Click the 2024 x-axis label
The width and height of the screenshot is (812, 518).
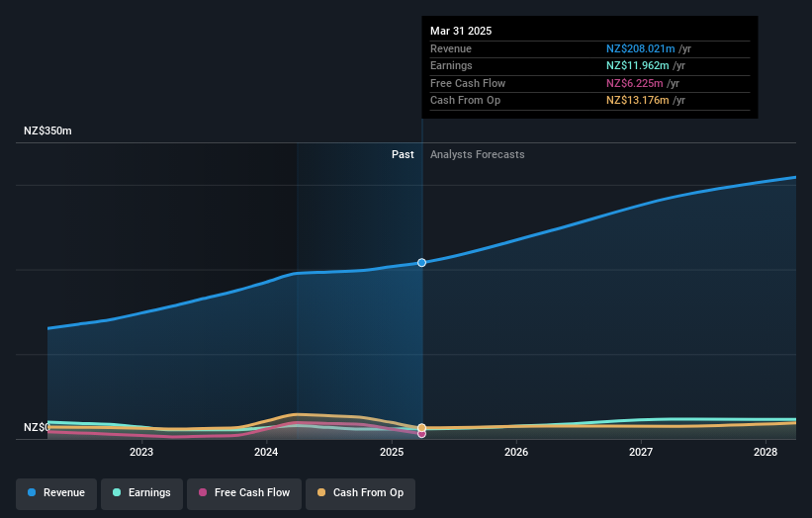[266, 453]
